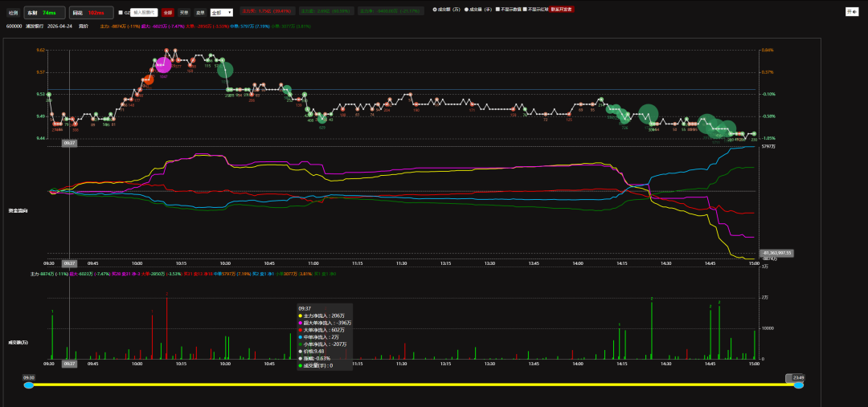Screen dimensions: 868x407
Task: Open the 全部 dropdown in the top toolbar
Action: pos(221,13)
